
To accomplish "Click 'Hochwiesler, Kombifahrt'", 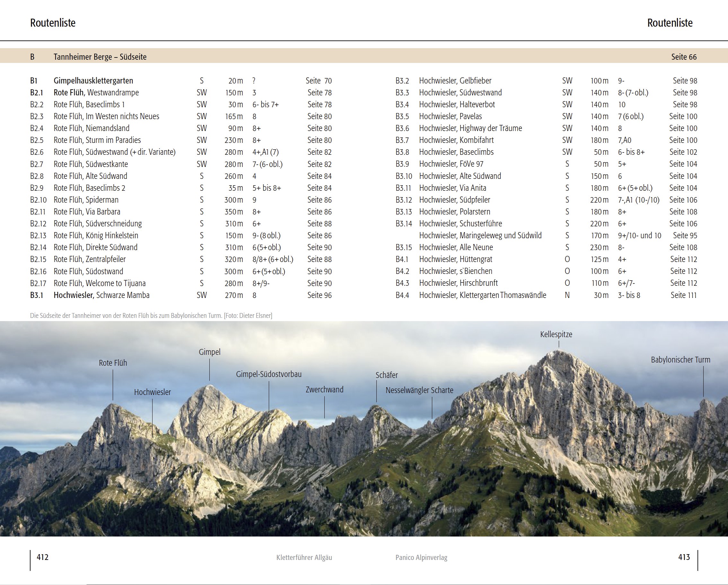I will click(x=456, y=140).
